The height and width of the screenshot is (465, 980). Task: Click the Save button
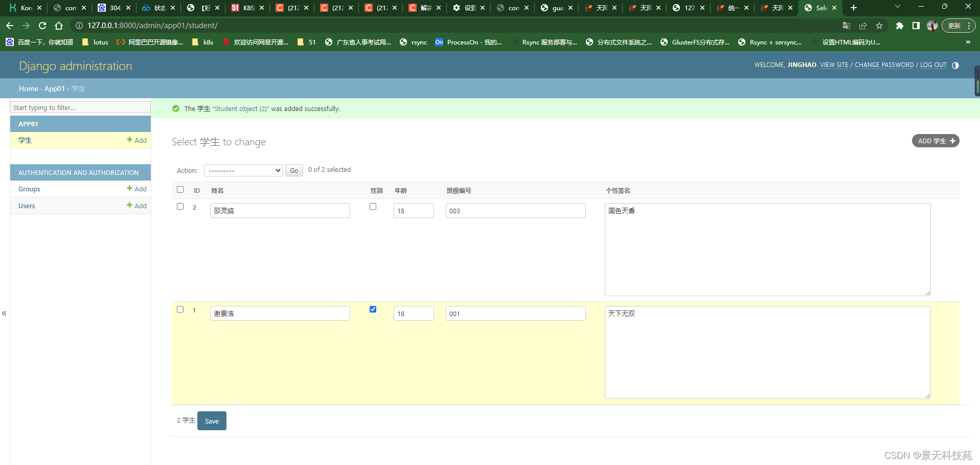pos(211,420)
